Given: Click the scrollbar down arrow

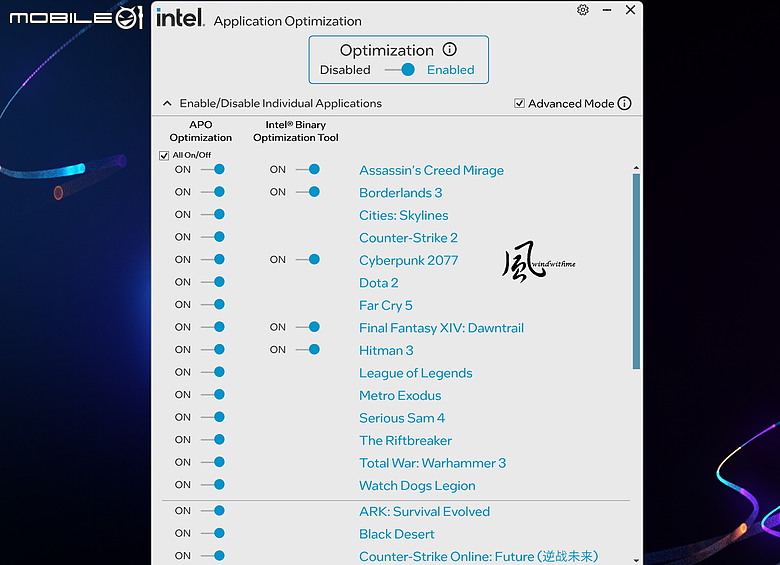Looking at the screenshot, I should [636, 560].
